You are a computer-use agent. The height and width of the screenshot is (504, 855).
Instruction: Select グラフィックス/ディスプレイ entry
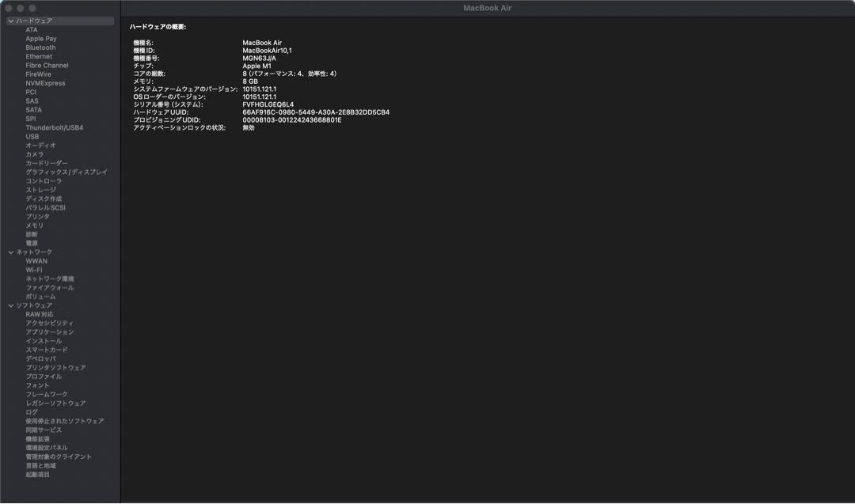tap(66, 172)
